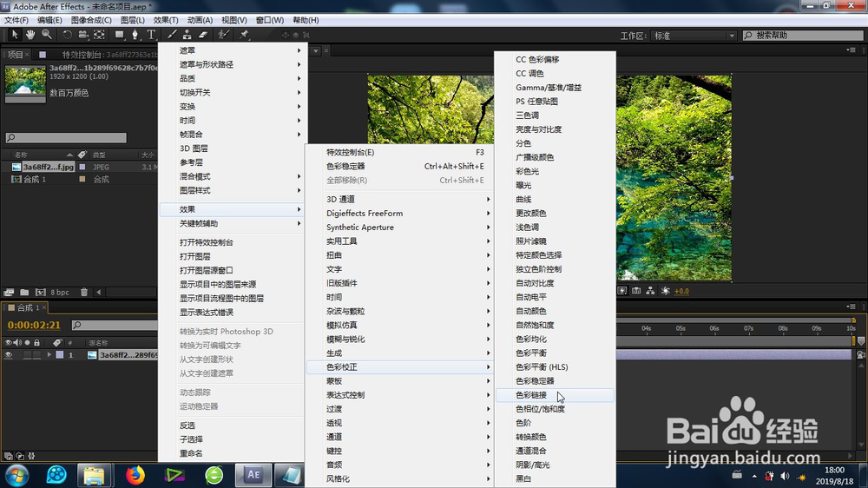Viewport: 868px width, 488px height.
Task: Click the Fast Previews icon in viewer
Action: (x=622, y=291)
